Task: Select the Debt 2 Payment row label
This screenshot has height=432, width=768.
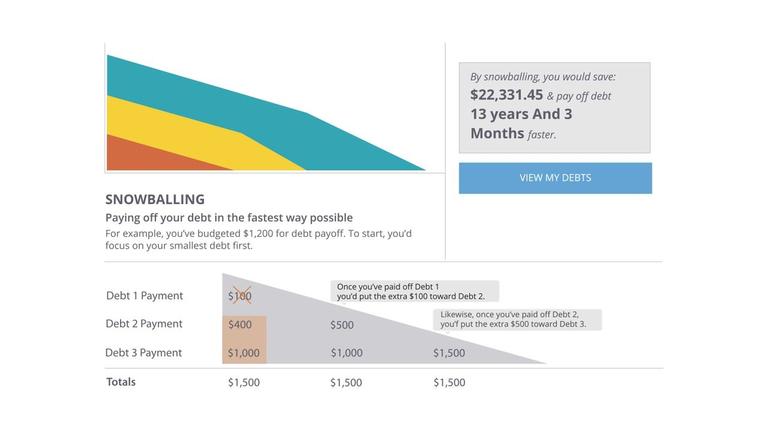Action: coord(144,323)
